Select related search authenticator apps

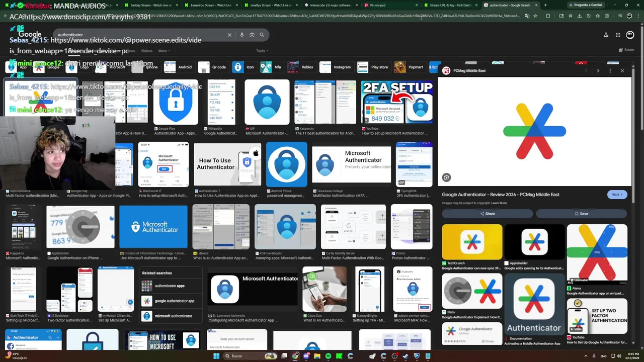coord(171,286)
